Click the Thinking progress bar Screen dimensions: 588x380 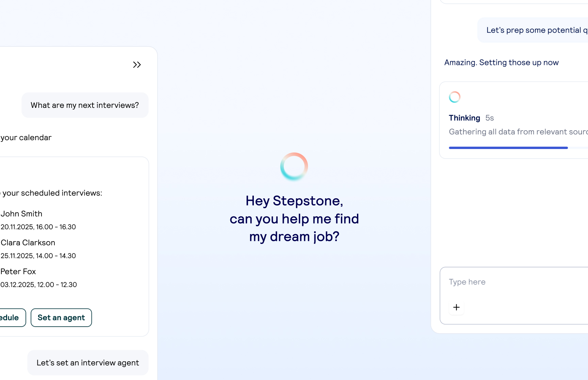518,148
